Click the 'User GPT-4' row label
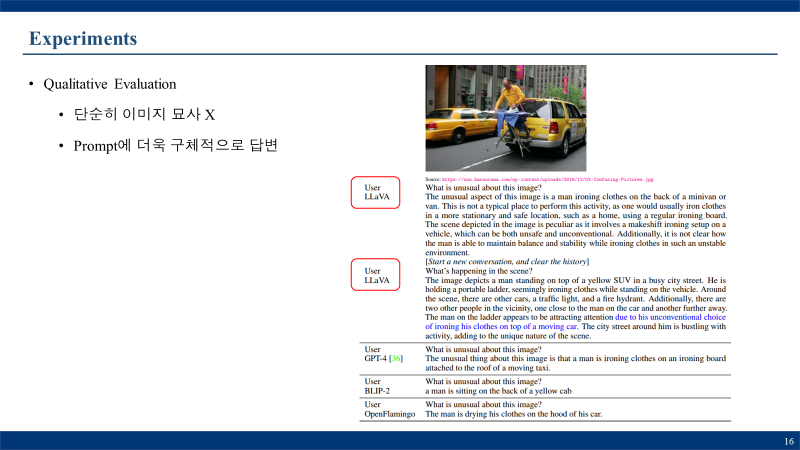Screen dimensions: 800x450 (384, 354)
